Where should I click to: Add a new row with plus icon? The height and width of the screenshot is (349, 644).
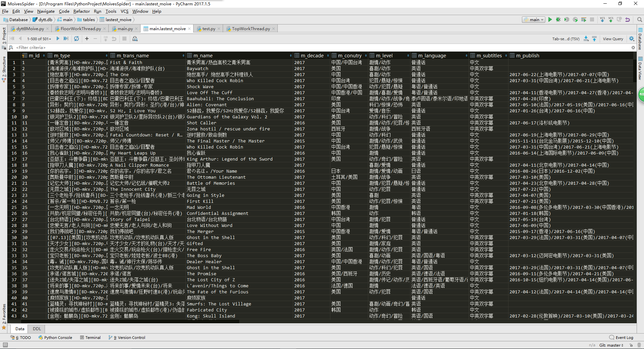click(87, 39)
